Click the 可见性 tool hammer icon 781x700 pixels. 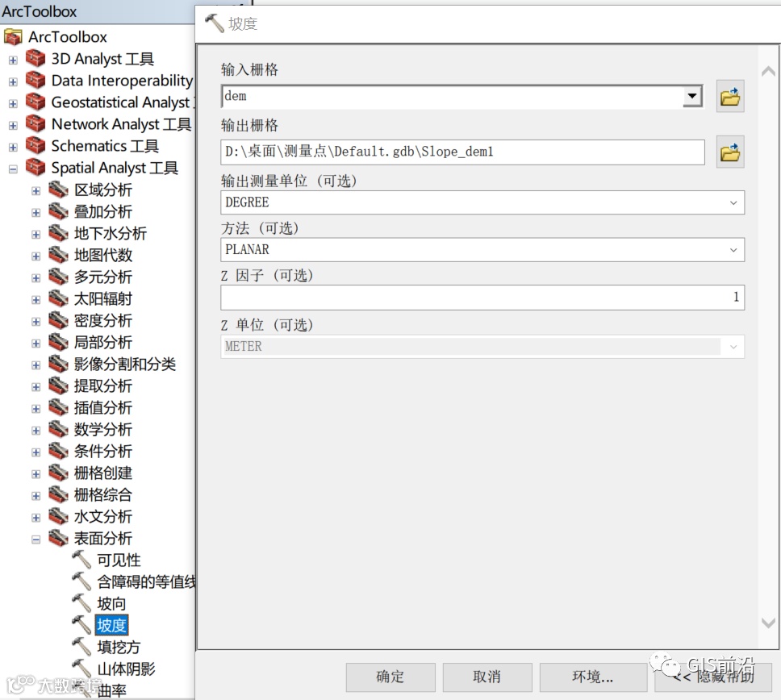81,560
